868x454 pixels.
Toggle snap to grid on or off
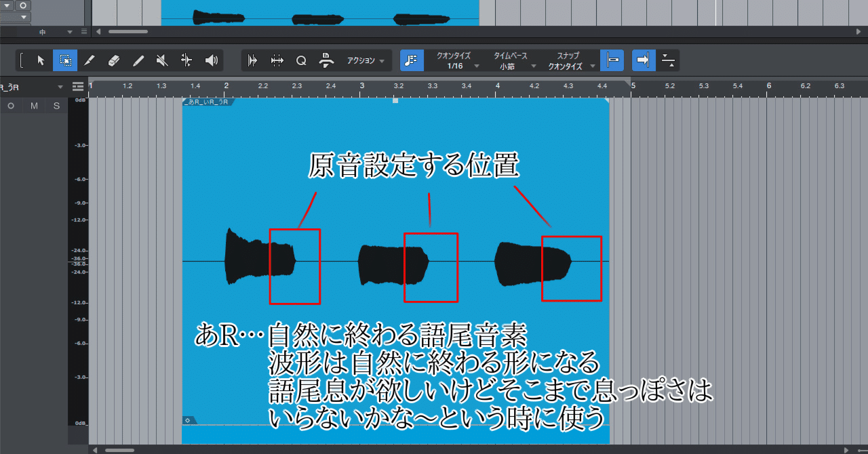point(642,60)
